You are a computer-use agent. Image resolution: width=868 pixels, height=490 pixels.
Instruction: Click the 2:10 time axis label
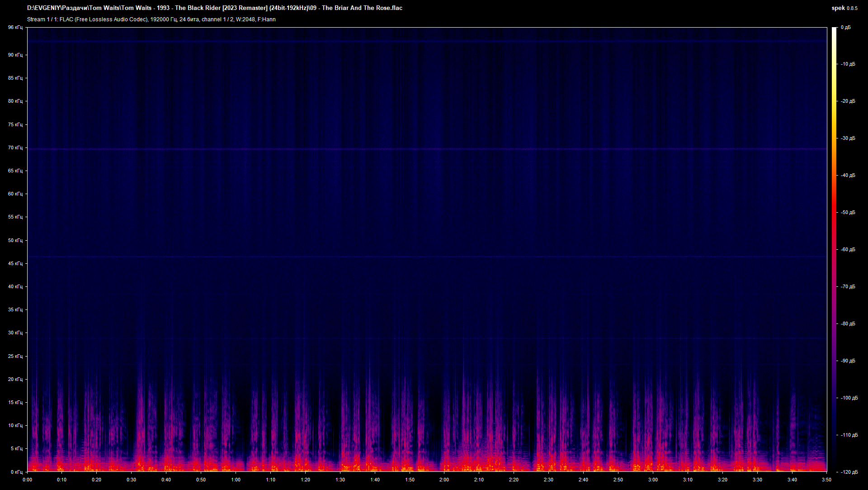click(x=479, y=480)
